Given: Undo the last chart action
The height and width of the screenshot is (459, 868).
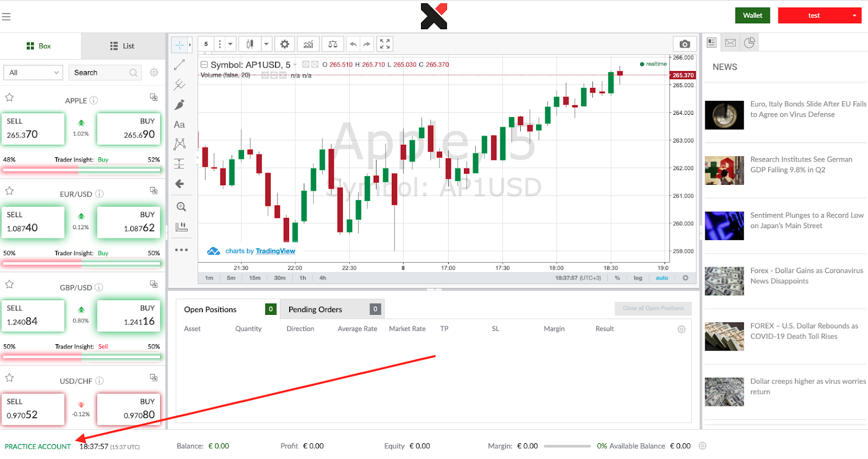Looking at the screenshot, I should (x=353, y=44).
